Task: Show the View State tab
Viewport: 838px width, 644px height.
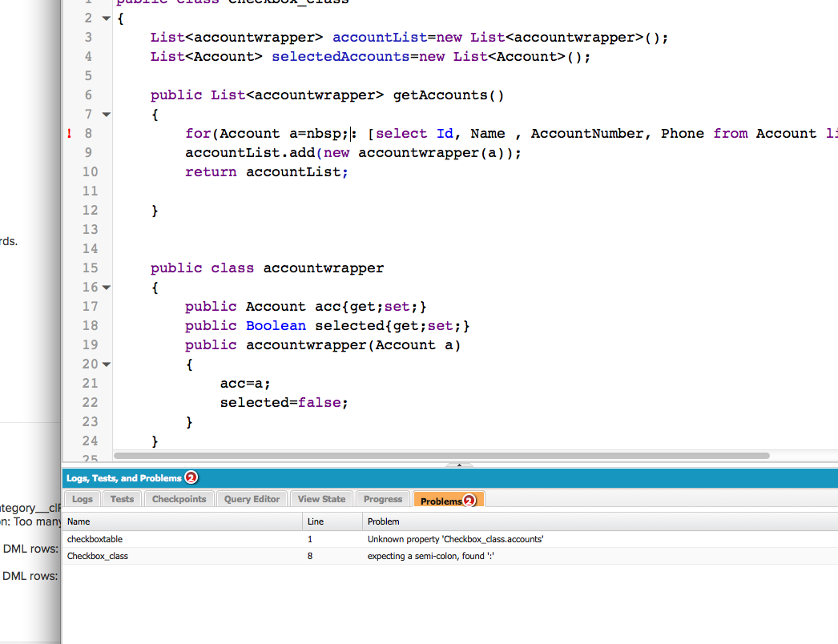Action: click(x=321, y=499)
